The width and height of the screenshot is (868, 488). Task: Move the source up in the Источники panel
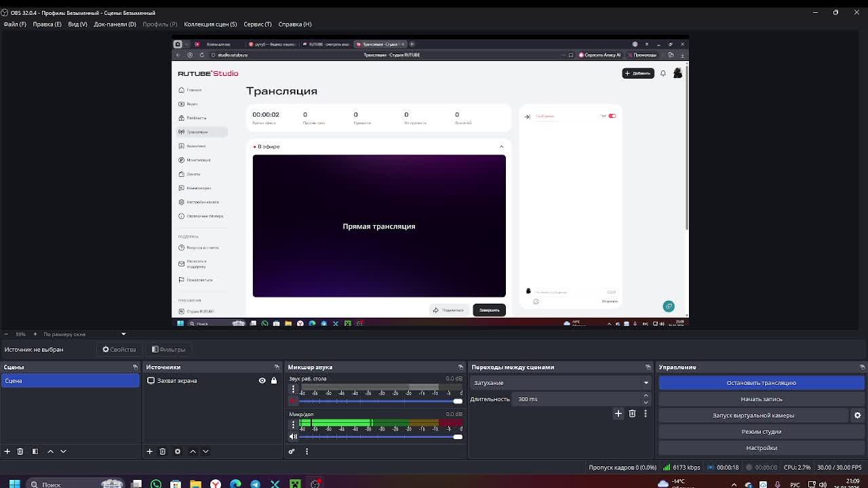[x=193, y=451]
